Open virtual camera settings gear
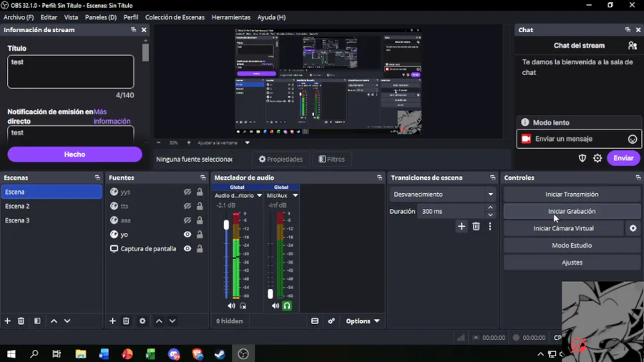The image size is (644, 362). click(x=633, y=228)
